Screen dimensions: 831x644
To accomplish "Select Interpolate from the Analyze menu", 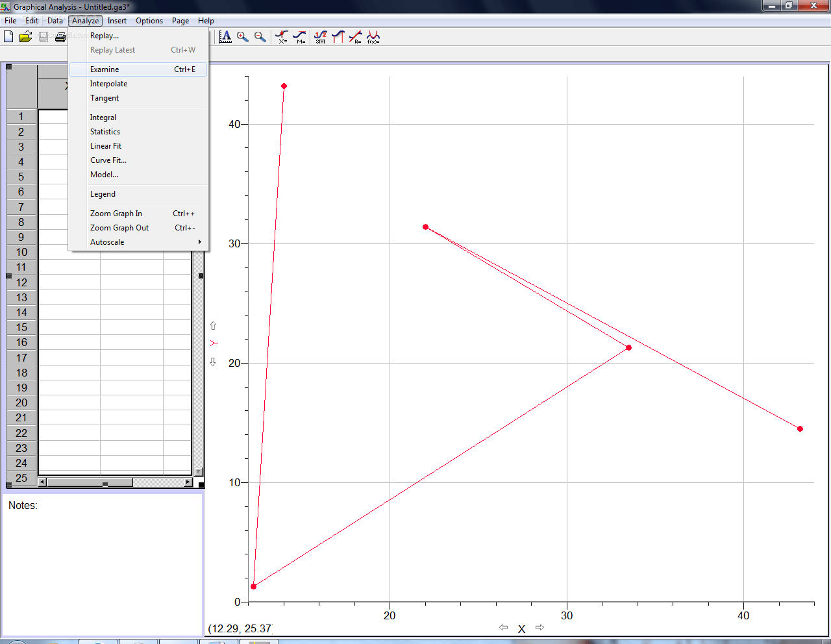I will point(108,83).
